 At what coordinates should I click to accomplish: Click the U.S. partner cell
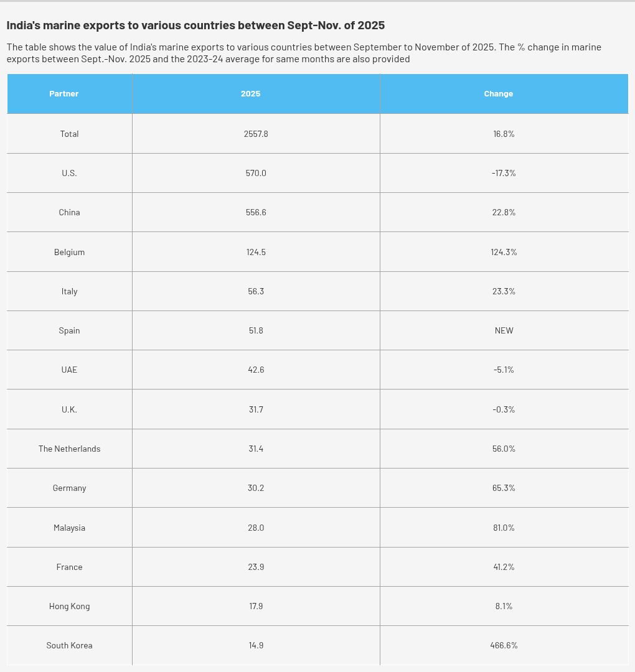70,173
